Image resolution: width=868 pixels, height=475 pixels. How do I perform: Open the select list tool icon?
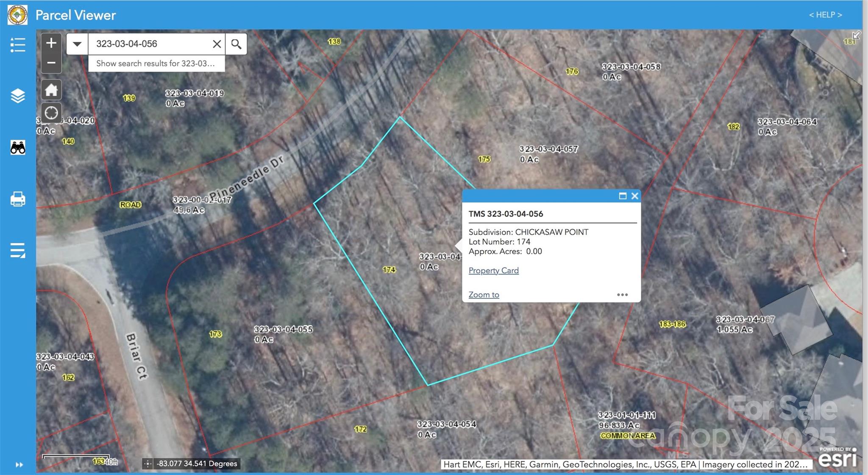[x=18, y=250]
